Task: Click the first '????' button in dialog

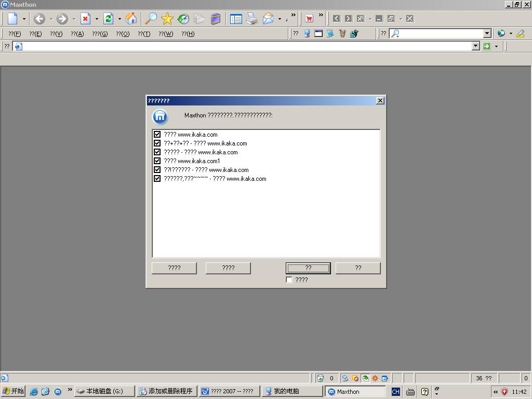Action: (174, 268)
